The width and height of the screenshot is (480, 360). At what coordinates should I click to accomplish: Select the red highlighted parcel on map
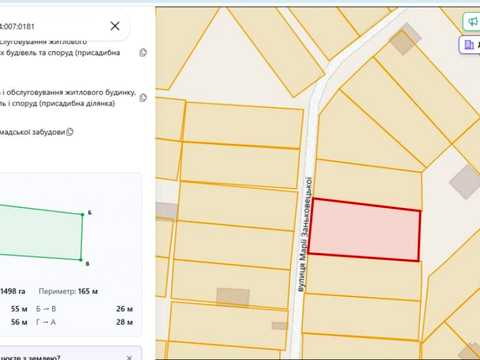pyautogui.click(x=364, y=230)
